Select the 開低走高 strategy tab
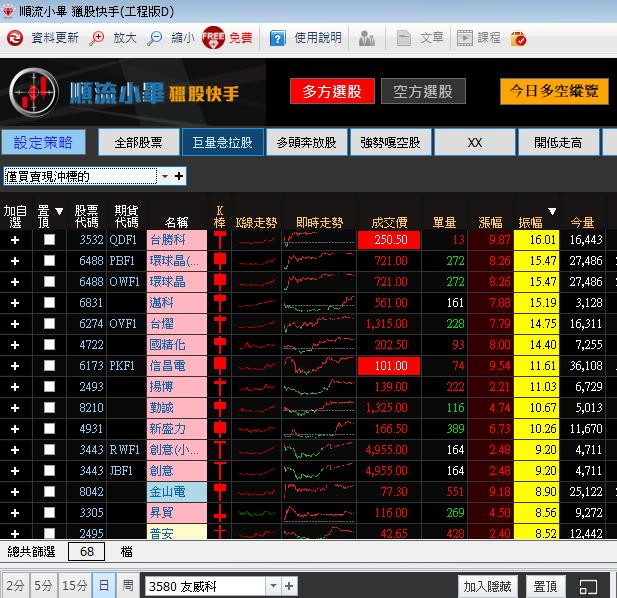This screenshot has width=617, height=598. click(558, 142)
